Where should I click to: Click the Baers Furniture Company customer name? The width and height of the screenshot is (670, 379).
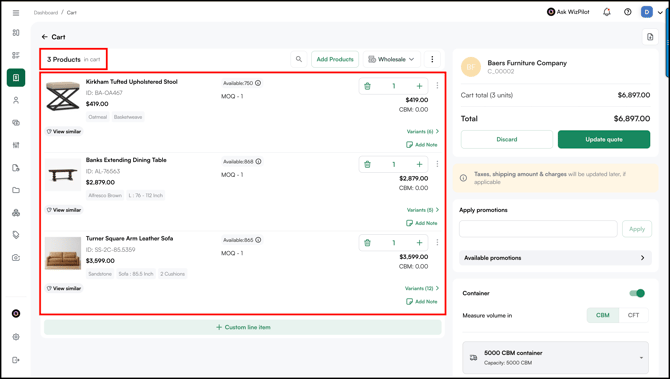(x=527, y=63)
